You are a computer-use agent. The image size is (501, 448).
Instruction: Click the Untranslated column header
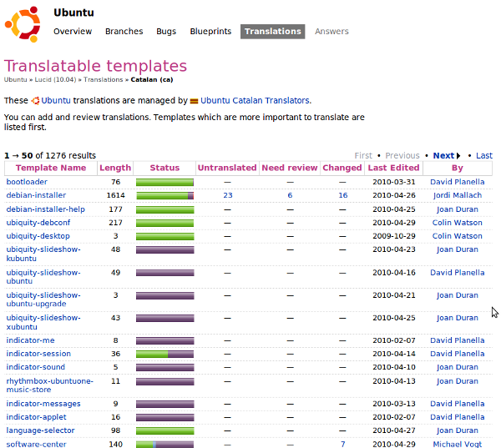click(x=227, y=168)
